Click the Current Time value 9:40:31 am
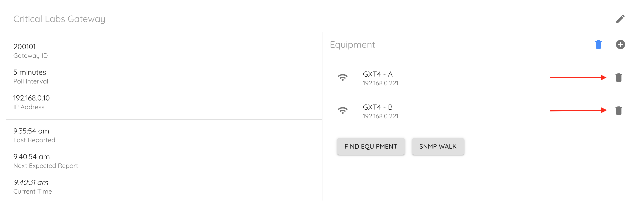 pyautogui.click(x=31, y=182)
